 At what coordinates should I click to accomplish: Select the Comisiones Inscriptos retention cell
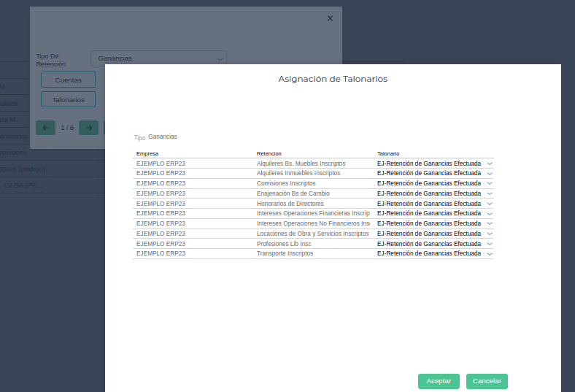tap(286, 183)
